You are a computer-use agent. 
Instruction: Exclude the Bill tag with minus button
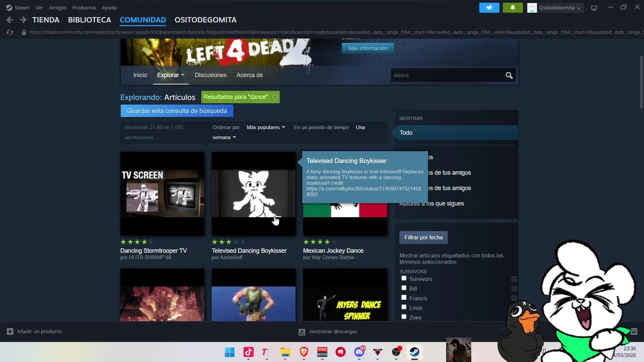[514, 289]
